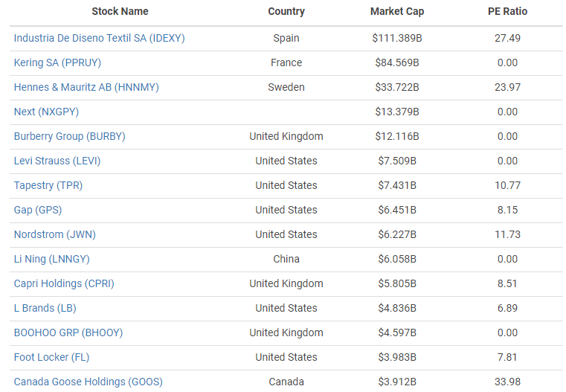This screenshot has height=392, width=566.
Task: Open the L Brands (LB) link
Action: tap(45, 308)
